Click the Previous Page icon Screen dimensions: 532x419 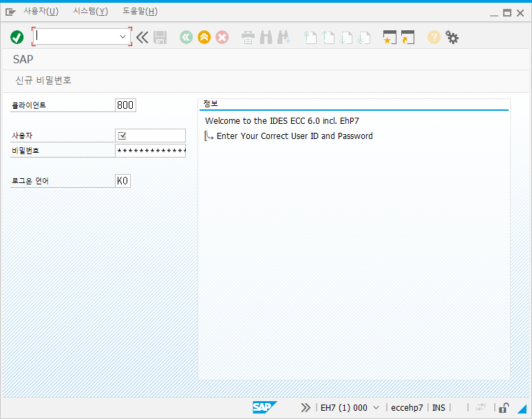point(328,37)
